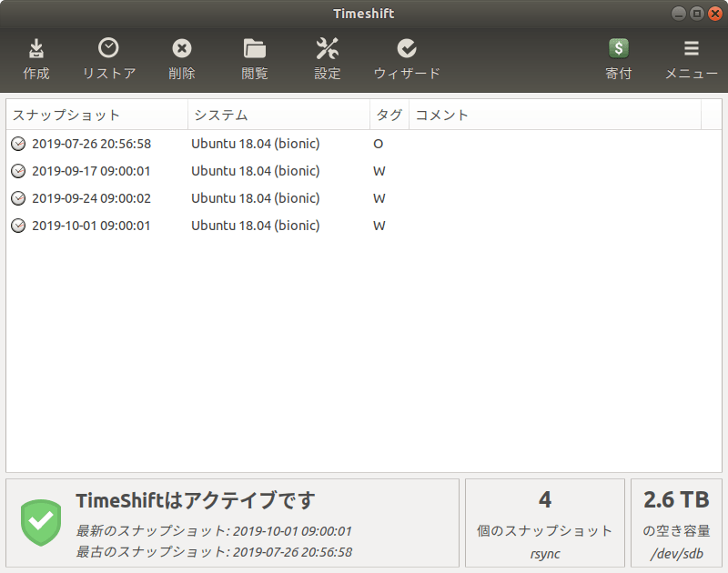
Task: Close the Timeshift window
Action: (x=715, y=14)
